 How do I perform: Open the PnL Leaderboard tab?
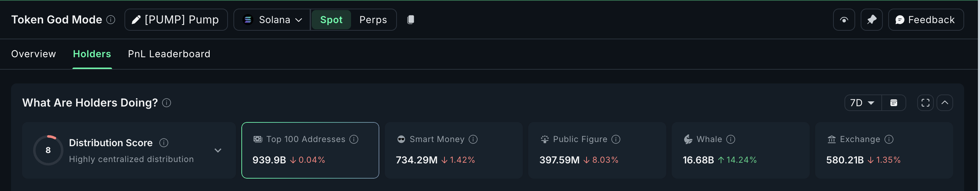(x=169, y=54)
